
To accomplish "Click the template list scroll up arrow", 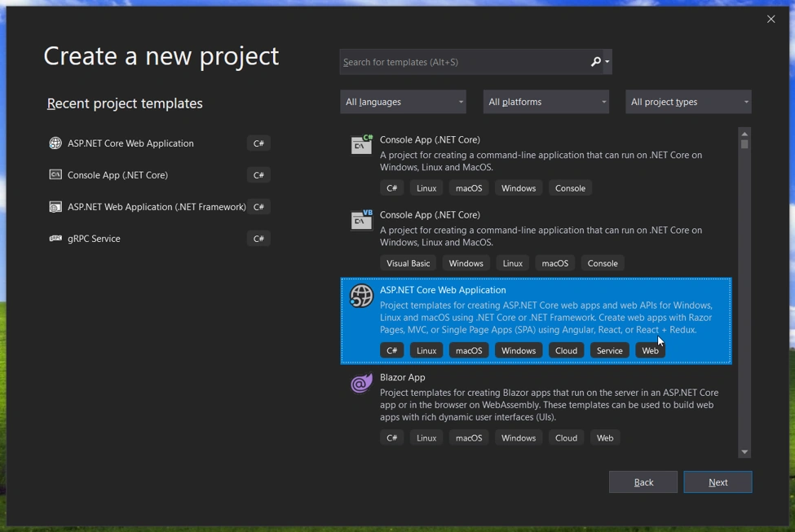I will point(744,134).
